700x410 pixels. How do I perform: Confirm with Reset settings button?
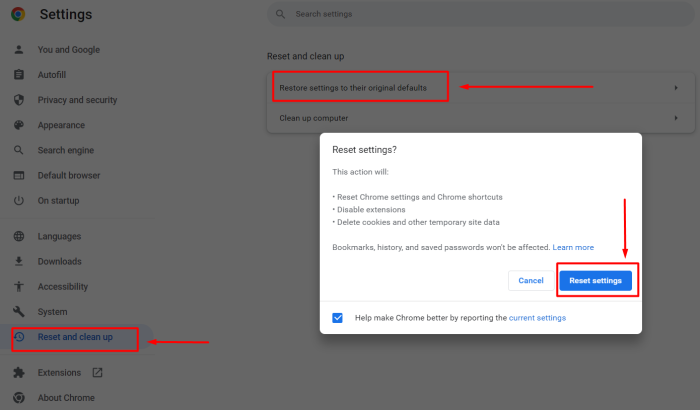(x=596, y=280)
